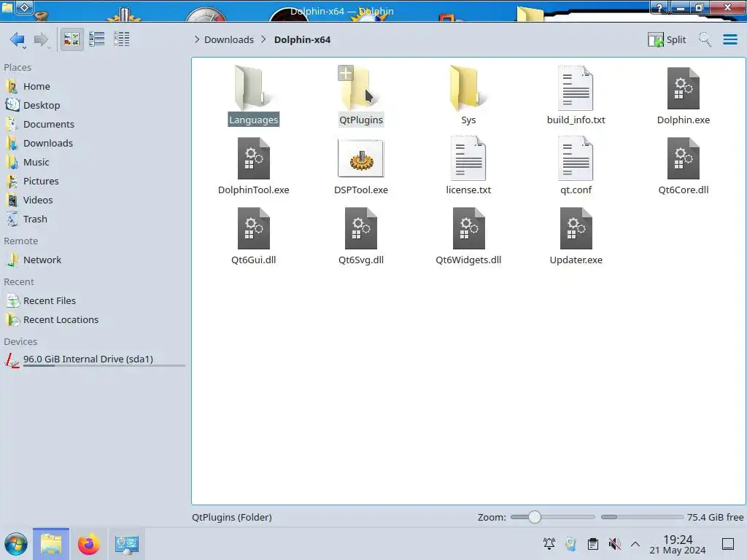Launch Firefox from the taskbar

point(88,544)
